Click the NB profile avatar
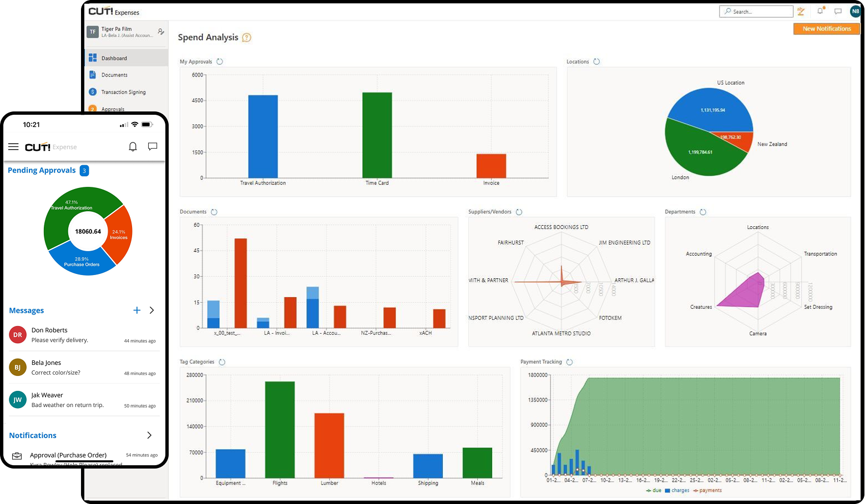This screenshot has height=504, width=865. pos(855,11)
